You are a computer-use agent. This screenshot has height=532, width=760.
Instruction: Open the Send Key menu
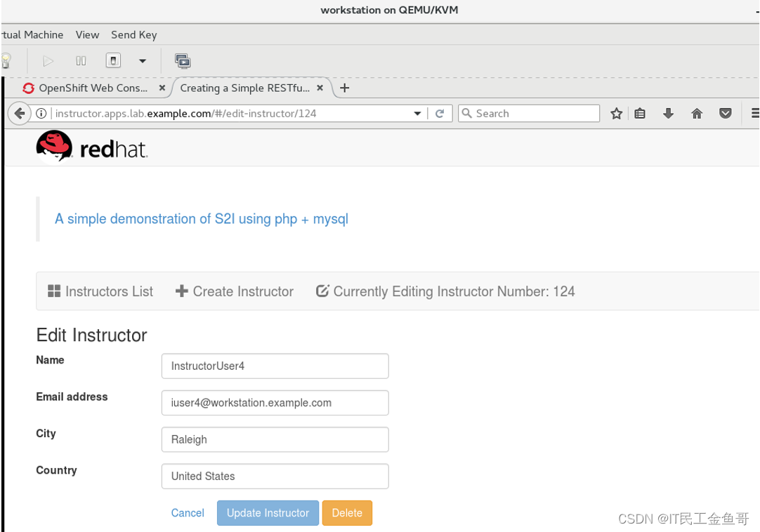coord(133,35)
